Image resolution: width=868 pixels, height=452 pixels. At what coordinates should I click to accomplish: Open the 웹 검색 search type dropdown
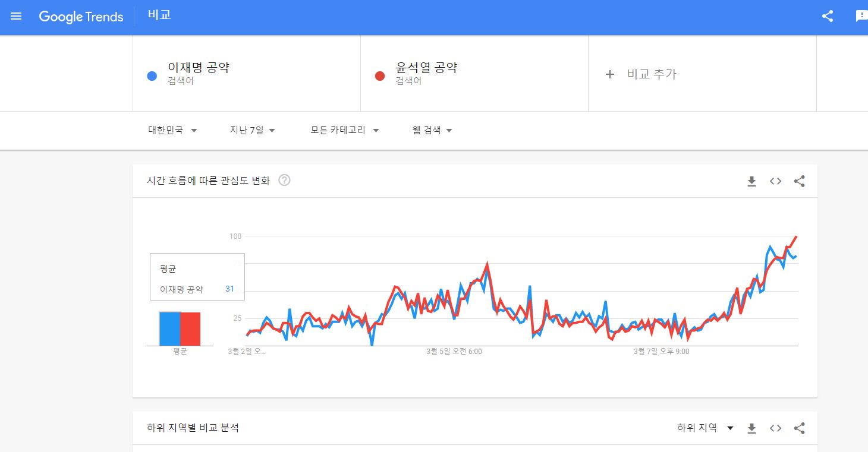432,130
